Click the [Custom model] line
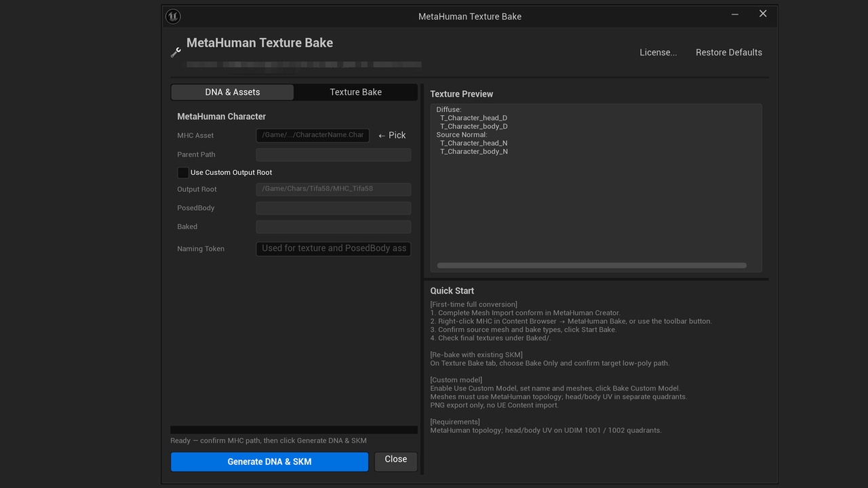 coord(456,380)
